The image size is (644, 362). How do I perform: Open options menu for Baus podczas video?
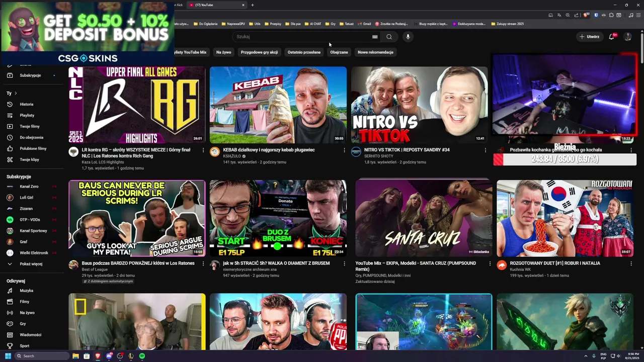pos(203,263)
